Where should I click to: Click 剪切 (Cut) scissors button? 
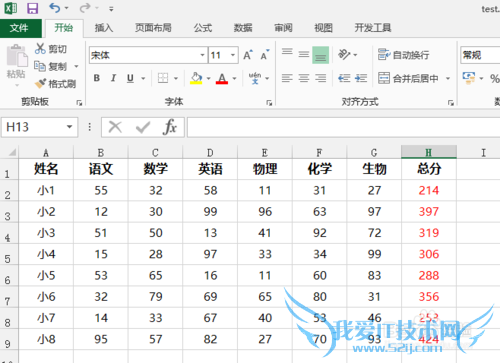click(x=51, y=49)
